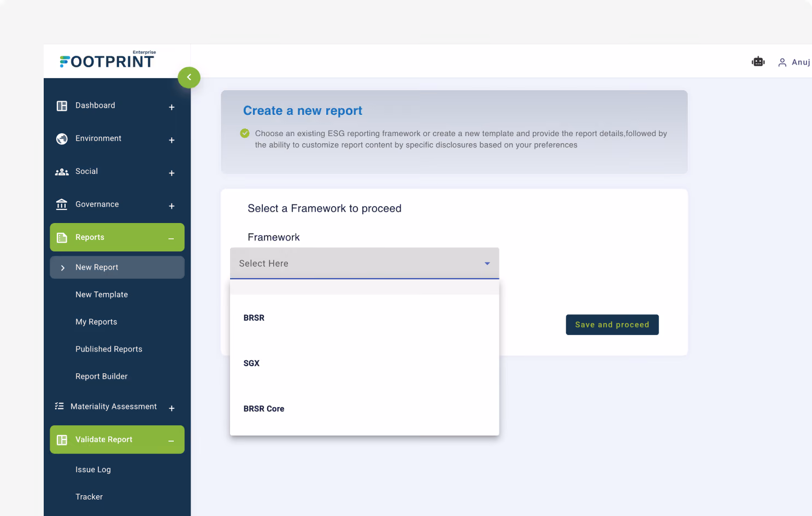Click the Anuj username text
The height and width of the screenshot is (516, 812).
(801, 62)
